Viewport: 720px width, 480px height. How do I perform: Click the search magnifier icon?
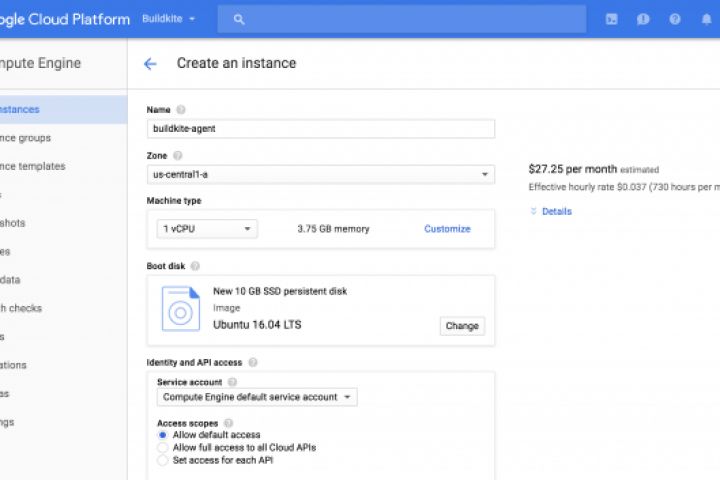tap(238, 19)
